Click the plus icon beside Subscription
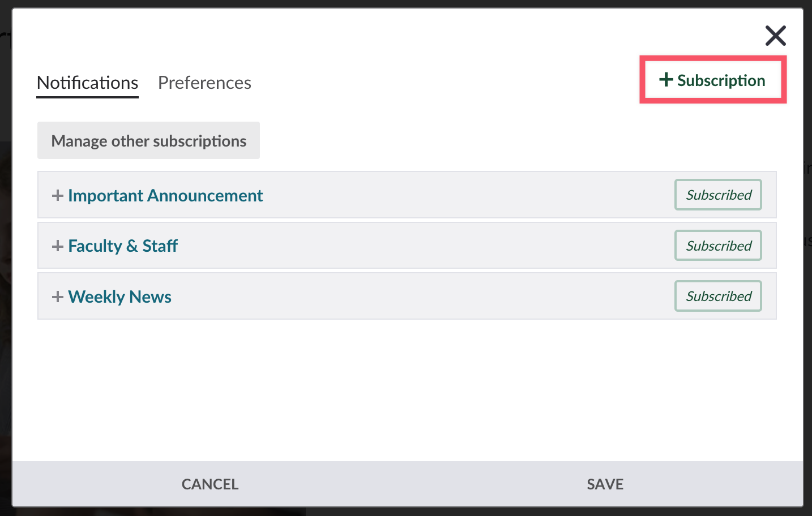This screenshot has width=812, height=516. tap(666, 80)
